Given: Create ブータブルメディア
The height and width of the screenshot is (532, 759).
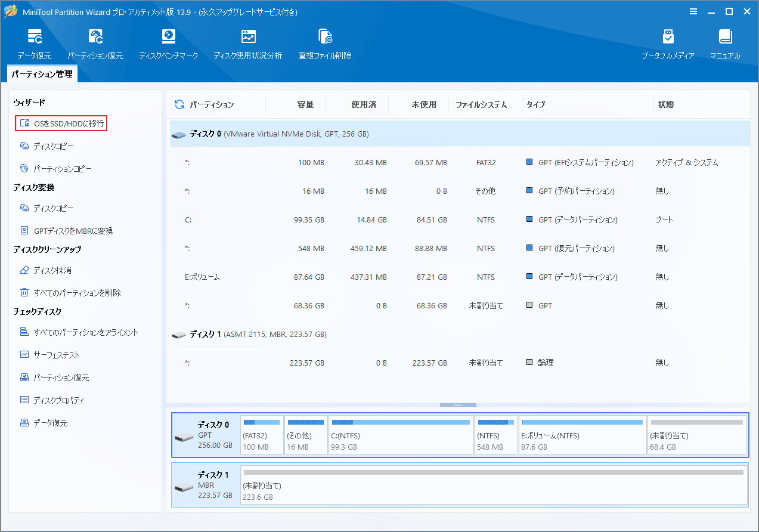Looking at the screenshot, I should click(x=668, y=44).
